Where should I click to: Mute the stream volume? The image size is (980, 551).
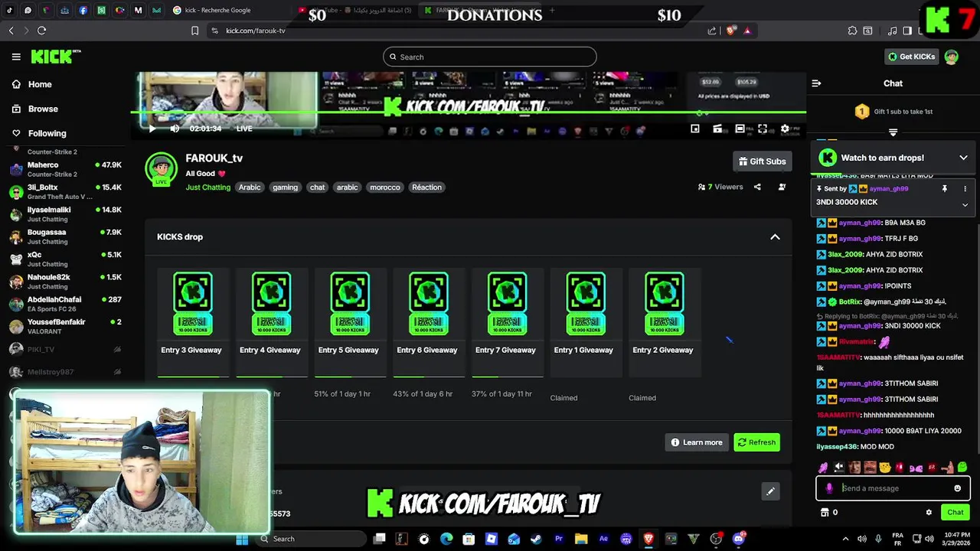point(175,129)
